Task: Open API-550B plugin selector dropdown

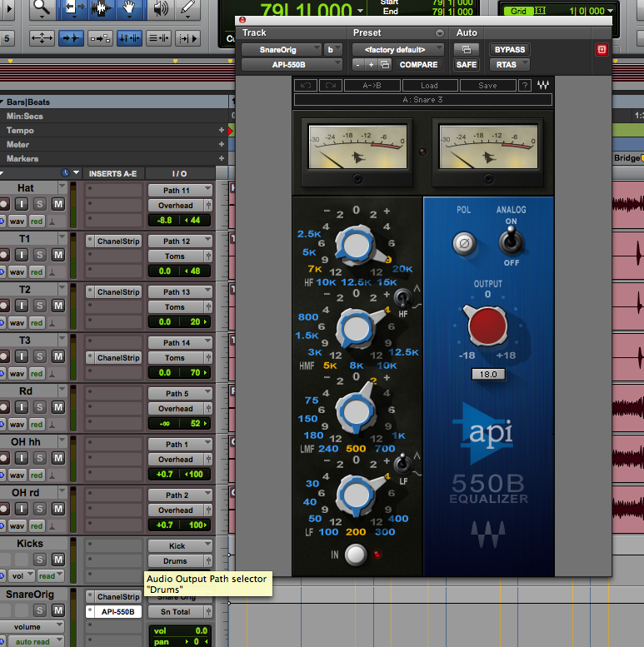Action: click(x=292, y=65)
